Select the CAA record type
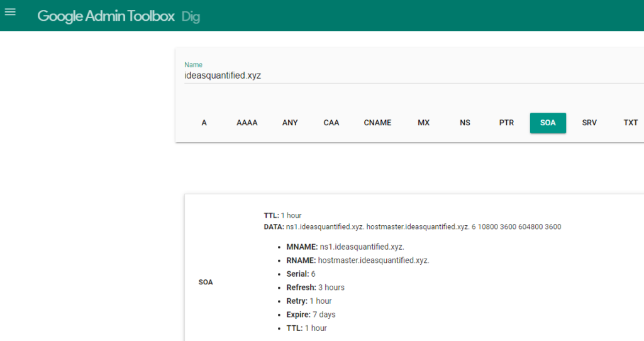644x341 pixels. coord(331,123)
